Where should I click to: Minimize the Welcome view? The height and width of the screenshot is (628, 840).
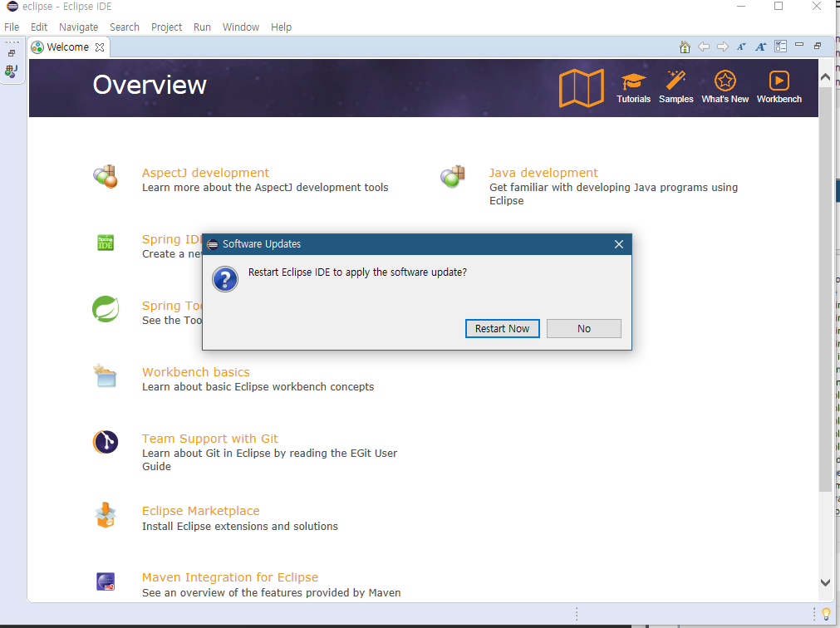(799, 45)
